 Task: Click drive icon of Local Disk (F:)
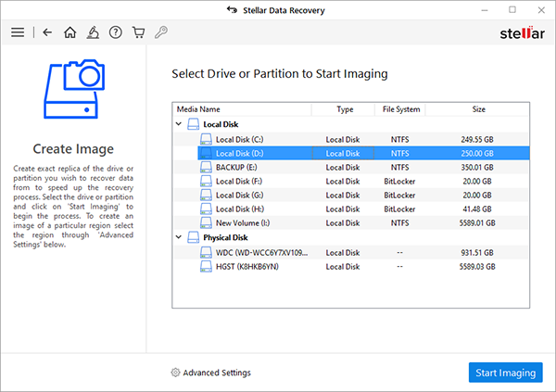tap(206, 181)
